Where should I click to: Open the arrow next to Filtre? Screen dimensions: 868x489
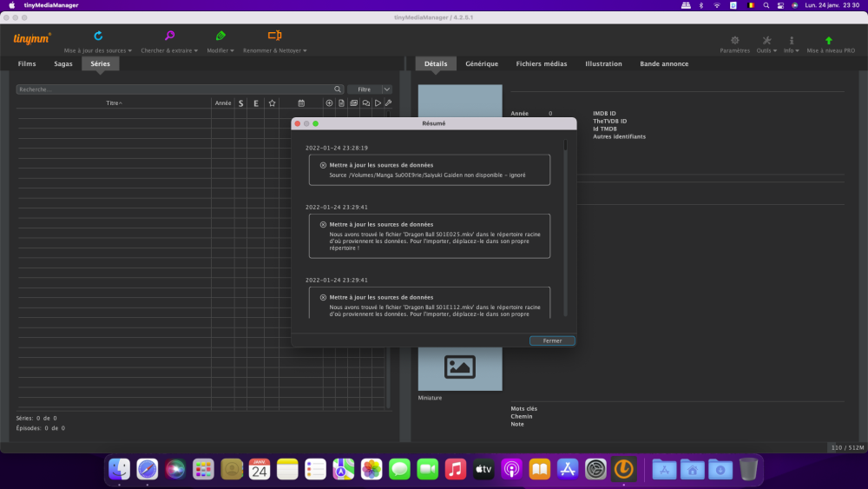[387, 89]
